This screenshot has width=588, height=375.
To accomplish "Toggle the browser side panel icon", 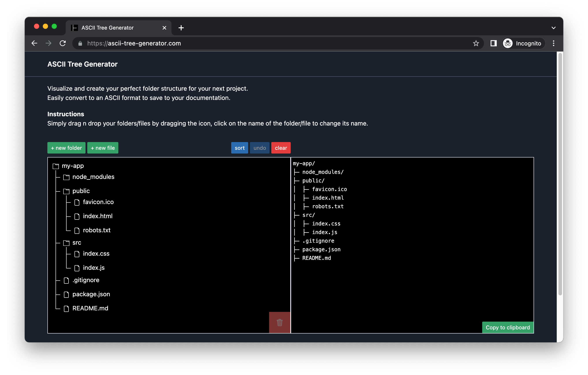I will [493, 43].
